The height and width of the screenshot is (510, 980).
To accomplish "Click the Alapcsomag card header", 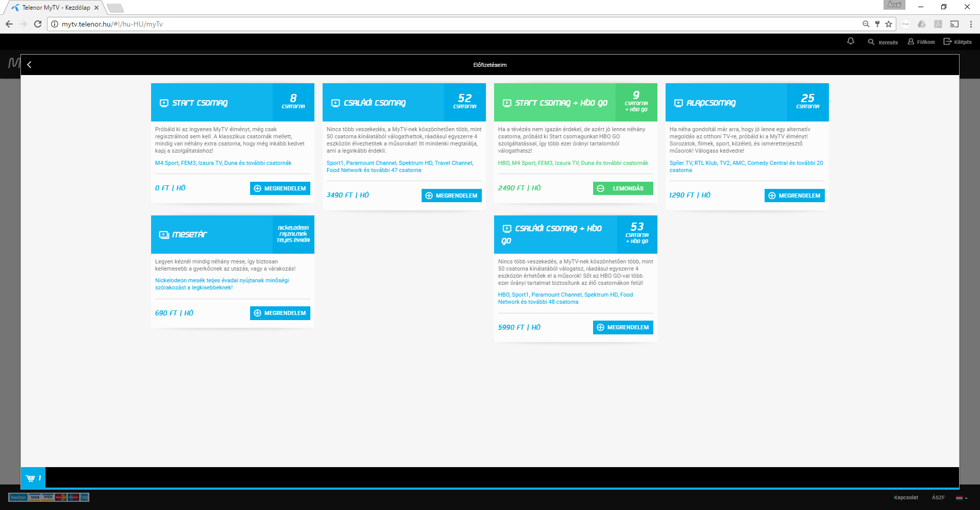I will (x=747, y=103).
